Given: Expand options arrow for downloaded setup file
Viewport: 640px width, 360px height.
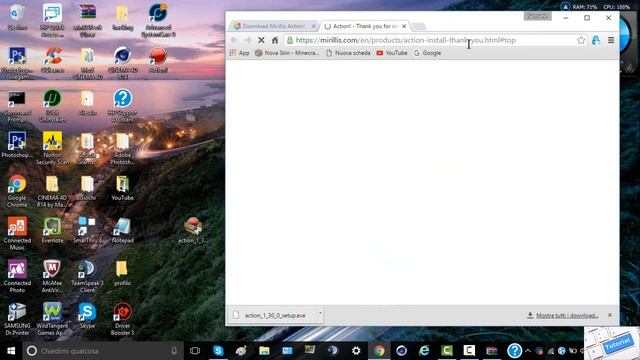Looking at the screenshot, I should click(x=320, y=314).
